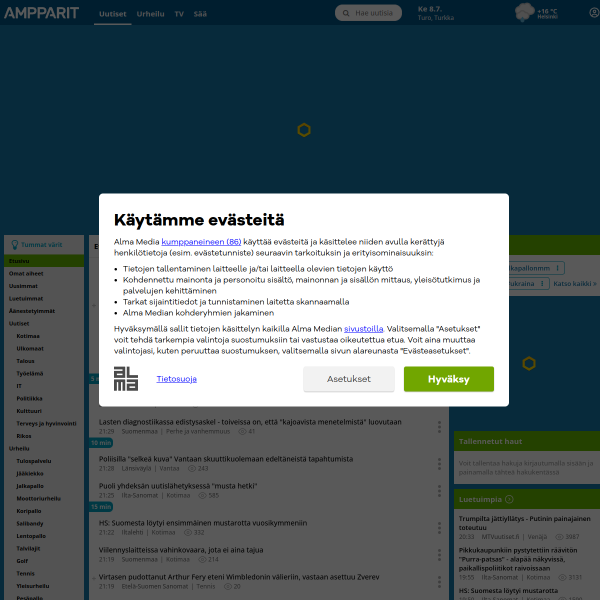
Task: Open Koripallo in sidebar
Action: [x=29, y=511]
